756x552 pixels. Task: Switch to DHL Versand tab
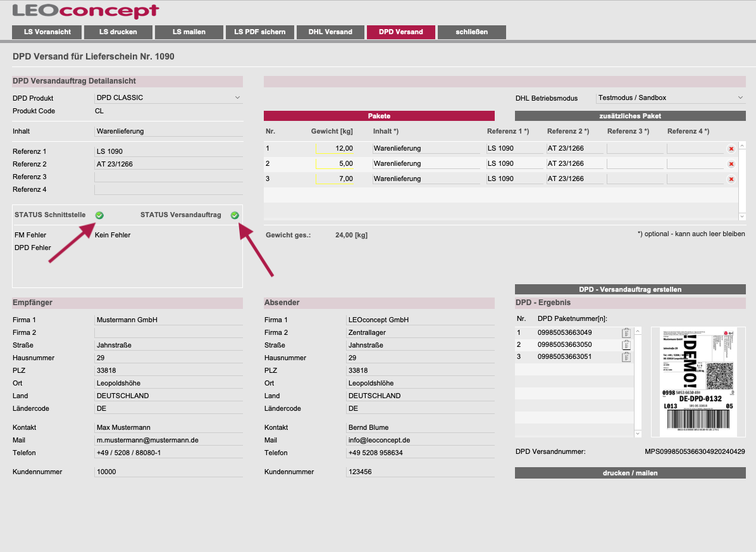[x=330, y=32]
